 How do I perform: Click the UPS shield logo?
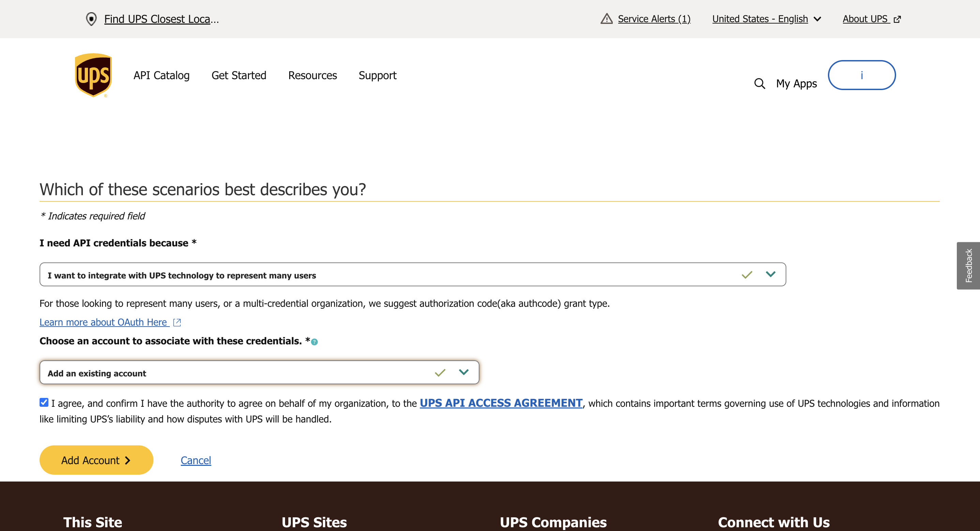click(93, 75)
